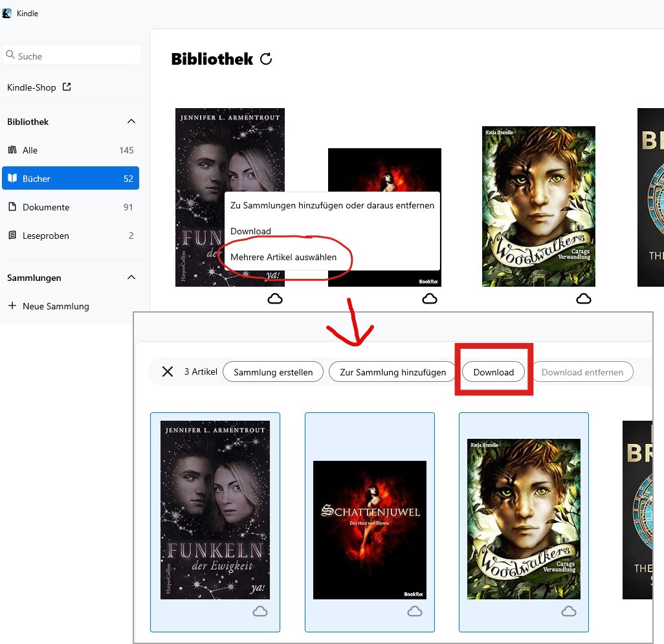Collapse the Bibliothek section chevron
This screenshot has height=644, width=664.
coord(131,122)
